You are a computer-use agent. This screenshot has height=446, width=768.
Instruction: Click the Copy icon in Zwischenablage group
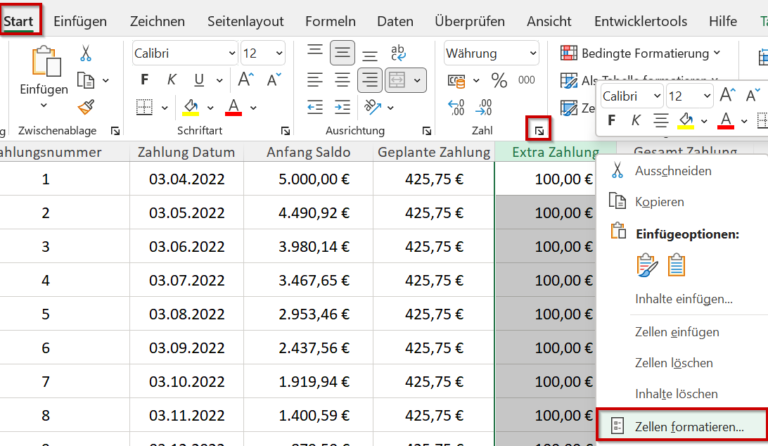coord(86,80)
